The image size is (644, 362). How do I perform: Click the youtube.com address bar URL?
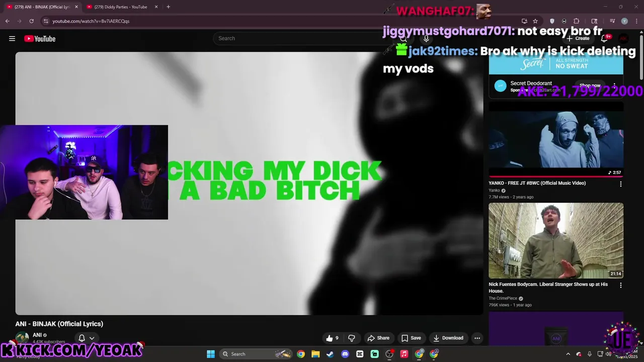point(91,21)
